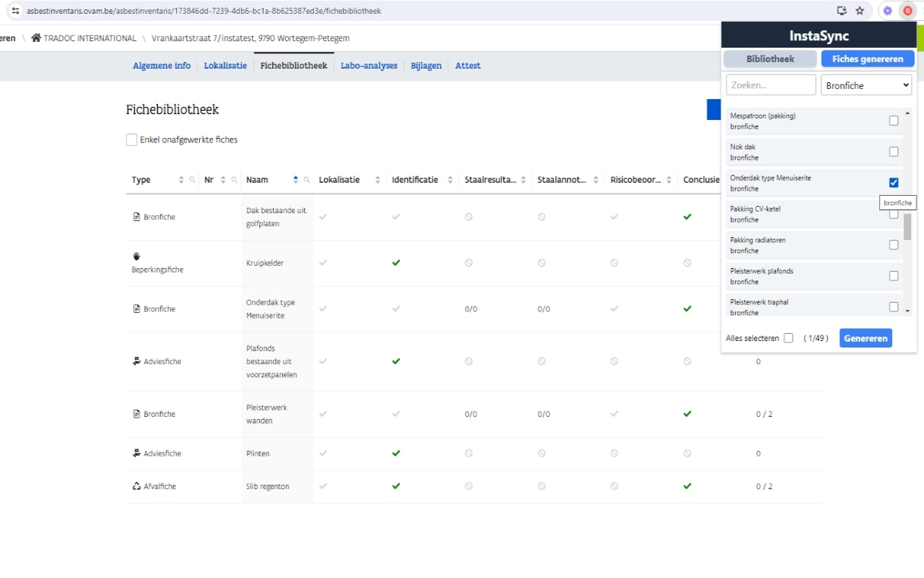Bookmark this page with the star icon
This screenshot has width=924, height=578.
click(860, 11)
